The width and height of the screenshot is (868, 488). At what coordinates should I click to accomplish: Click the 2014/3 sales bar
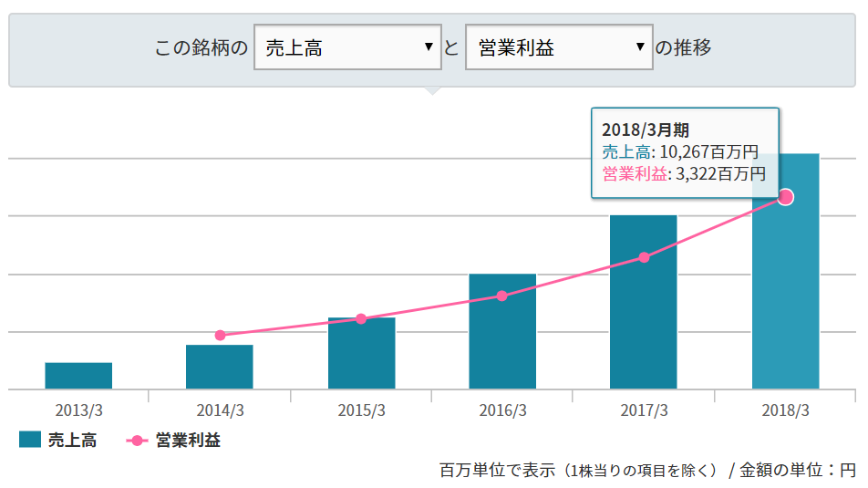(220, 368)
